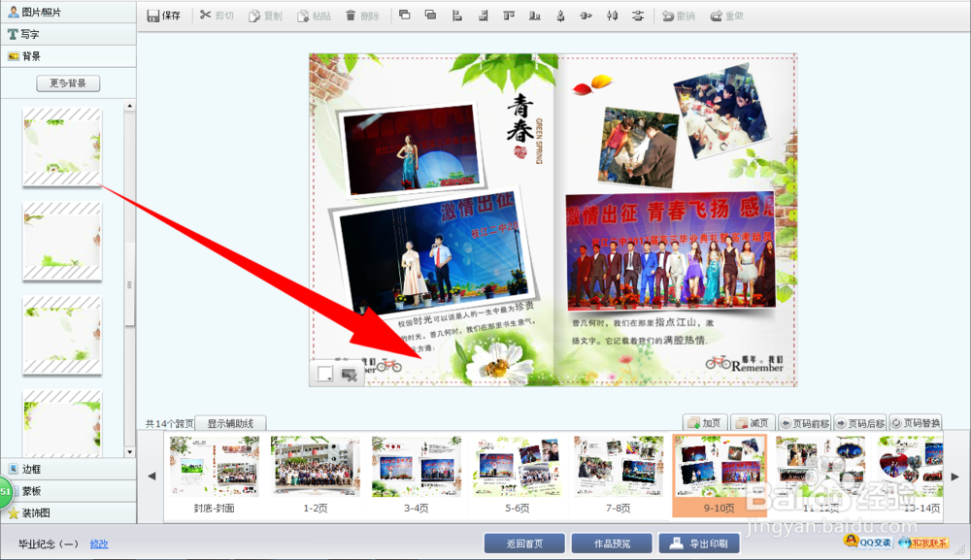Click the 撤销 (Undo) toolbar icon
Screen dimensions: 971x560
[x=675, y=15]
